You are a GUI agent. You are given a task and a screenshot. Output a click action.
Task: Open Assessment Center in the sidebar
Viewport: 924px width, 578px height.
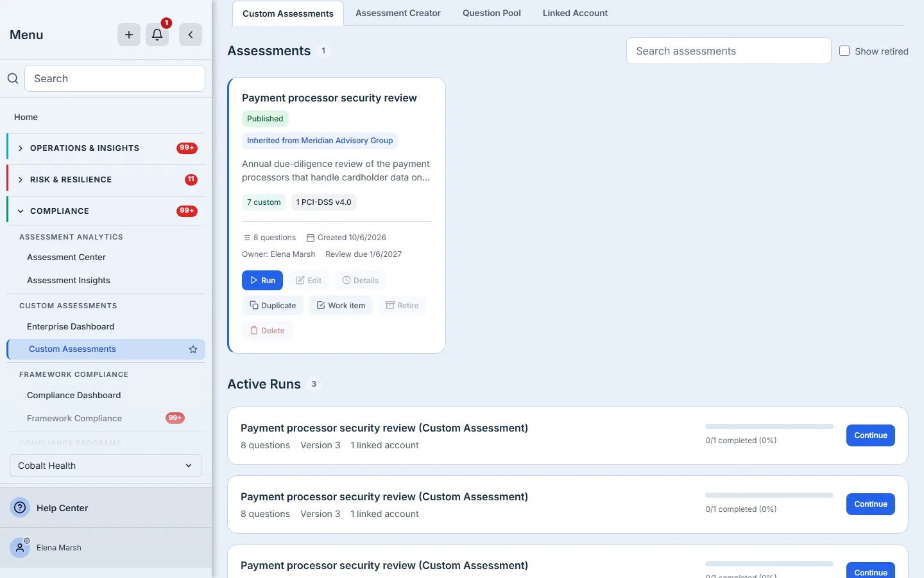tap(66, 257)
